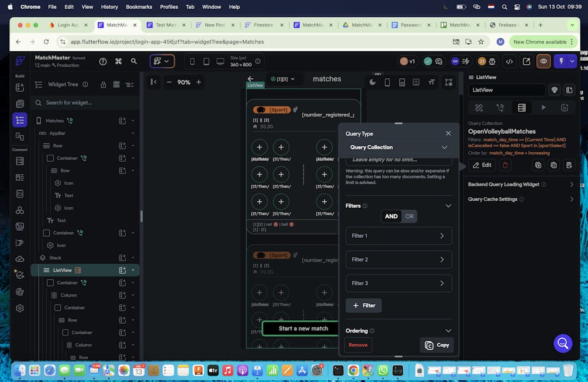The width and height of the screenshot is (588, 382).
Task: Collapse the Ordering section chevron
Action: click(448, 331)
